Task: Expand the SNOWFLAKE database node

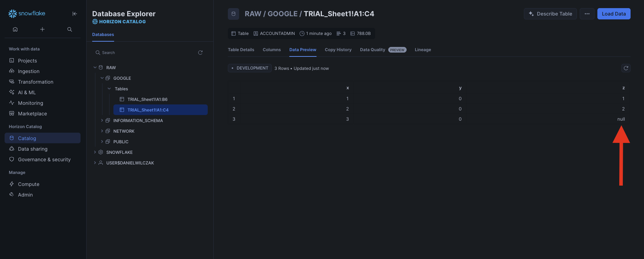Action: (95, 152)
